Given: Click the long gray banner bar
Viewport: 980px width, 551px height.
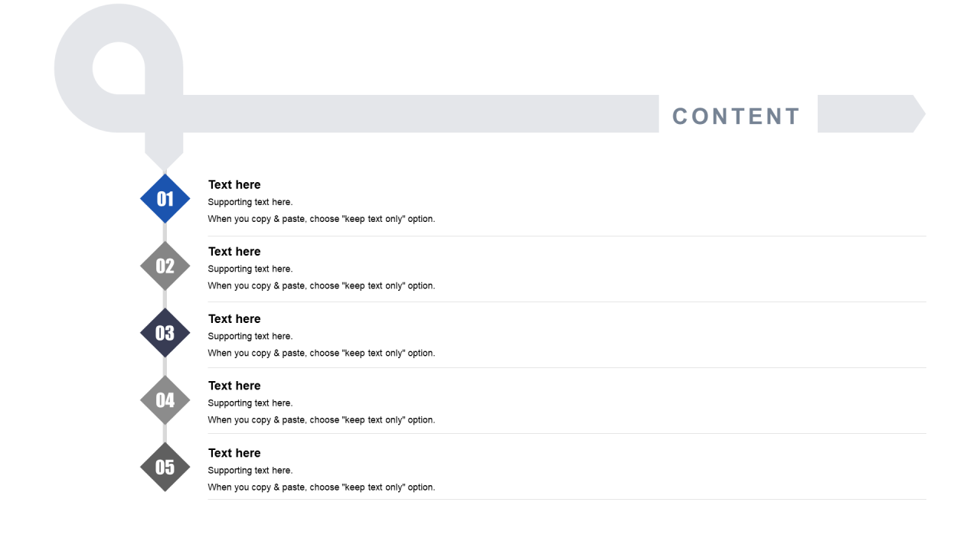Looking at the screenshot, I should click(x=421, y=114).
